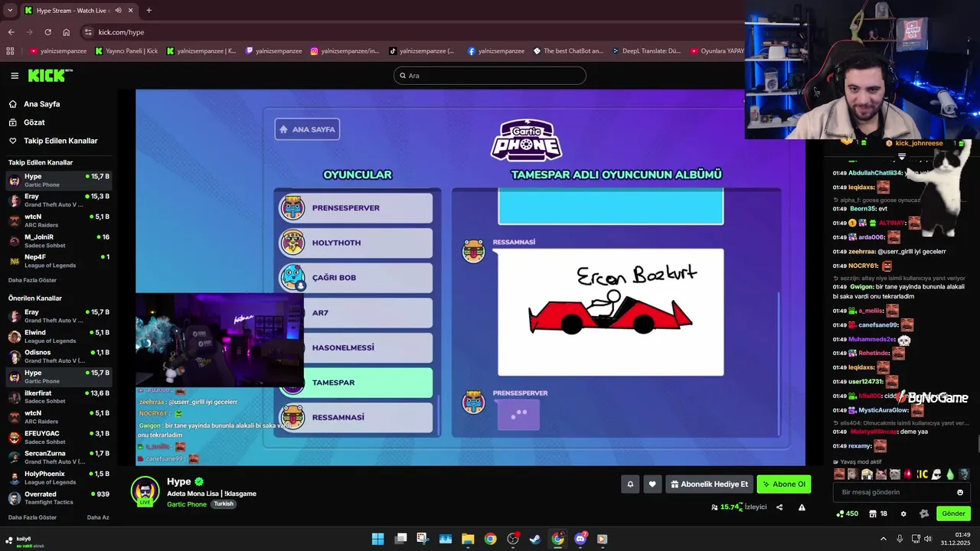Click the badge icon next to Gönder
Viewport: 980px width, 551px height.
(924, 514)
